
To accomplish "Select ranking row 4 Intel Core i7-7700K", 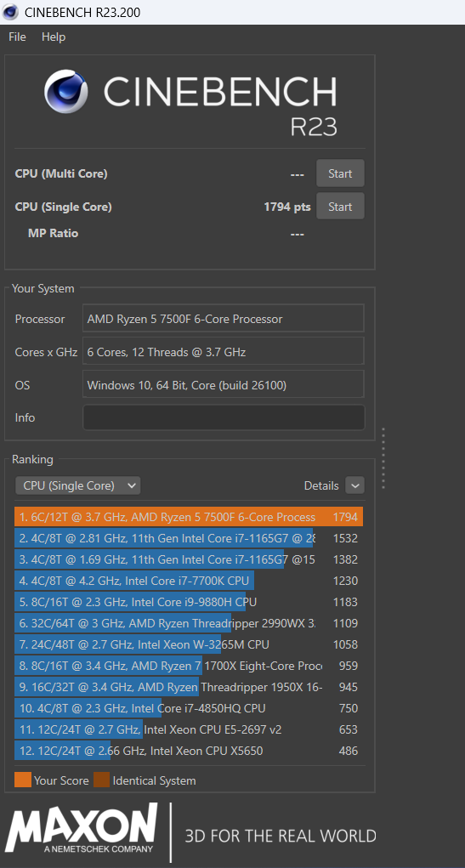I will point(189,581).
